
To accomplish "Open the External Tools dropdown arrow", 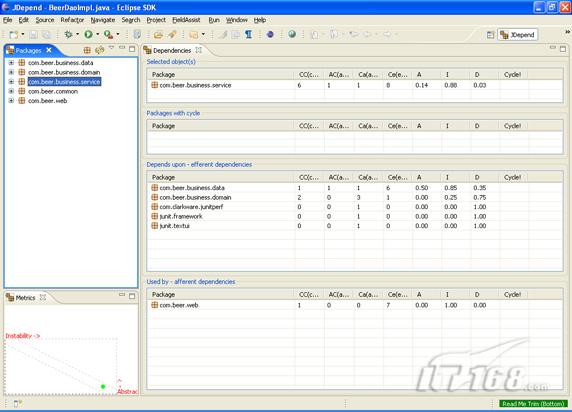I will coord(117,34).
